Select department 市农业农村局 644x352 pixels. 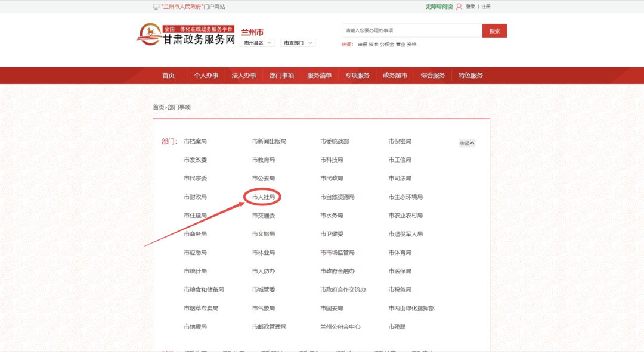pos(405,216)
